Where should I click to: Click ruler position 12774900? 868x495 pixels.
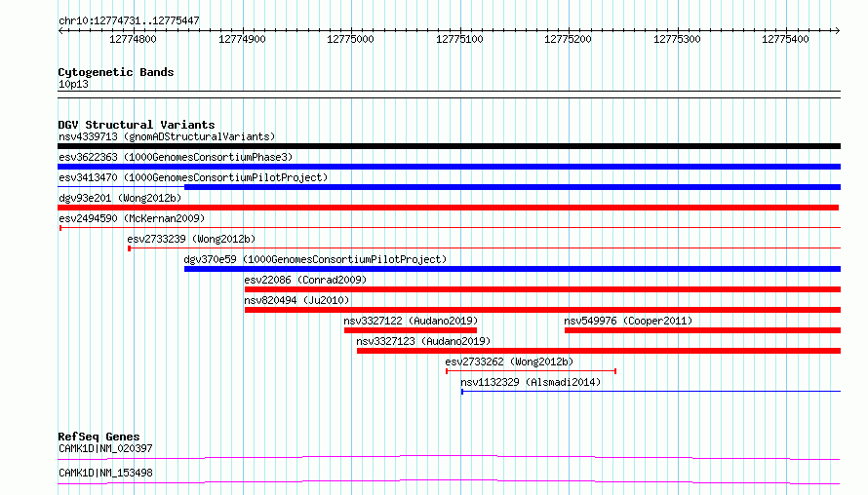click(x=242, y=39)
